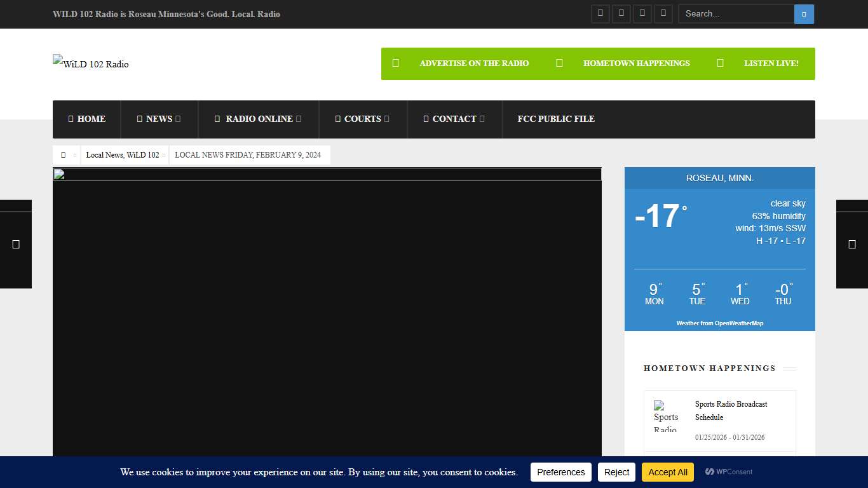Go to next article using right-edge arrow
This screenshot has height=488, width=868.
pos(852,244)
